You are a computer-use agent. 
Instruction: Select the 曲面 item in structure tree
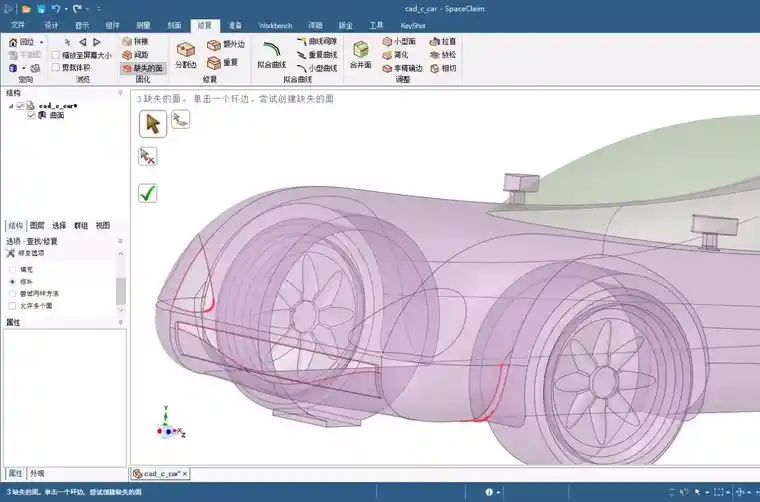(57, 115)
